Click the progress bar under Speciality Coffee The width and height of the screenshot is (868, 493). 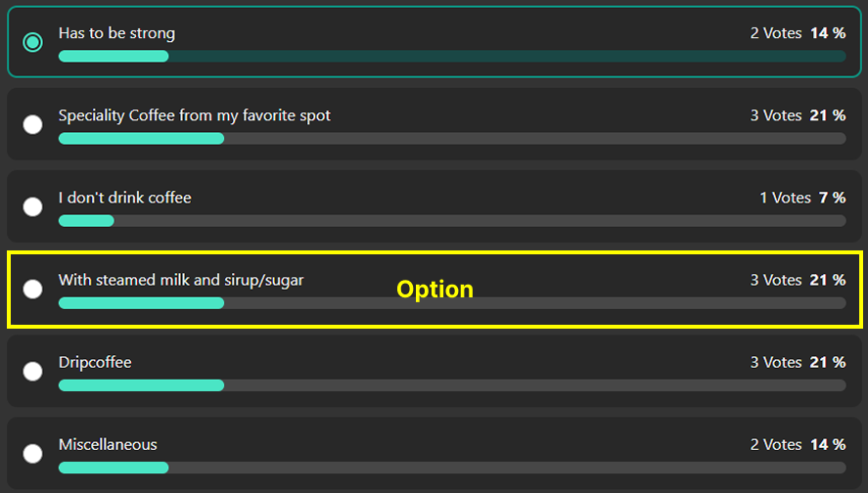pos(451,139)
